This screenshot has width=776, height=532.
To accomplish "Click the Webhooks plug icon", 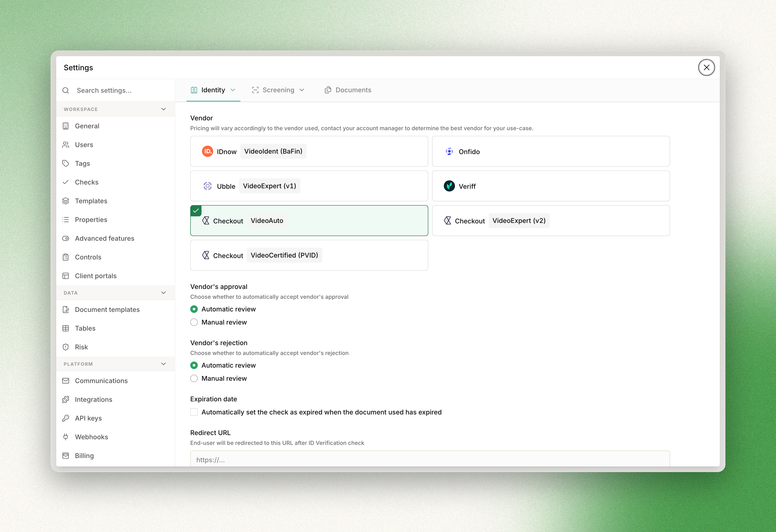I will pos(66,437).
